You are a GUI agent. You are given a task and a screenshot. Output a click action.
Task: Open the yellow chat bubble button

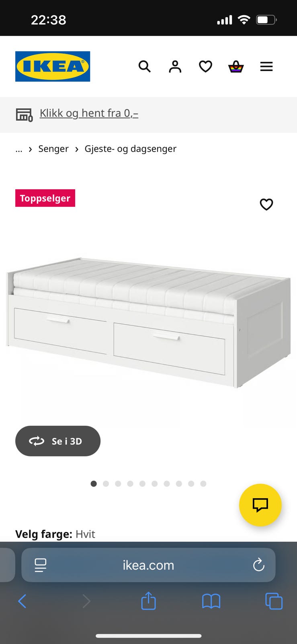coord(260,505)
